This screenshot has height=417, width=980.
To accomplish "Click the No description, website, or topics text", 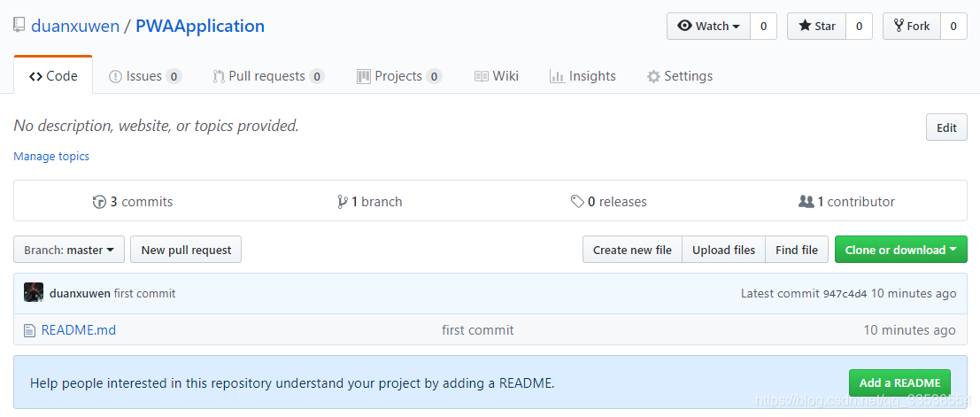I will [x=156, y=126].
